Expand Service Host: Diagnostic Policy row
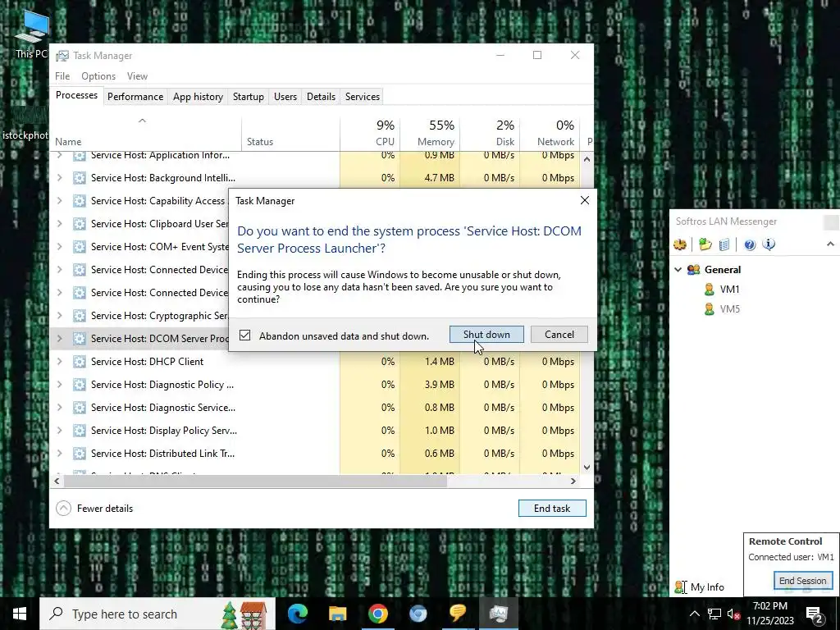The height and width of the screenshot is (630, 840). (x=59, y=385)
